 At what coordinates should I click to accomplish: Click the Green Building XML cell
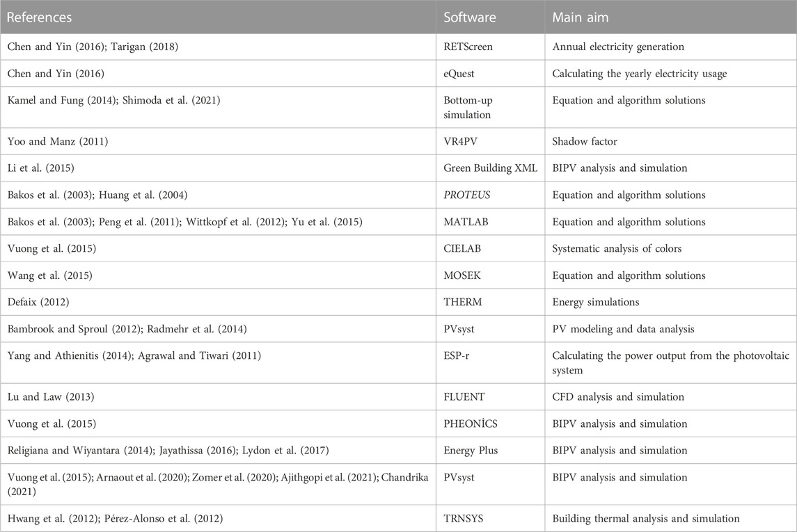tap(490, 168)
